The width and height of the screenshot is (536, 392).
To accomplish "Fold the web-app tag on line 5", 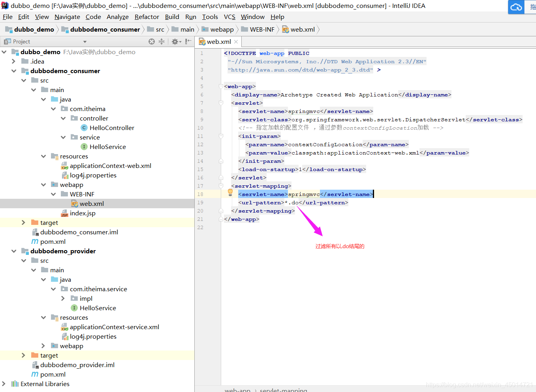I will [221, 86].
